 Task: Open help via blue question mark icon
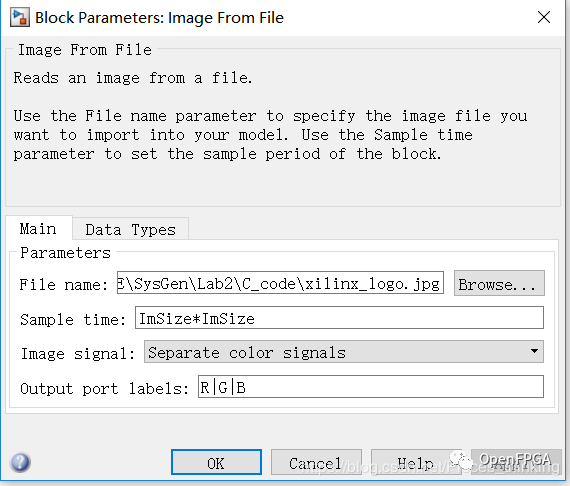point(20,462)
